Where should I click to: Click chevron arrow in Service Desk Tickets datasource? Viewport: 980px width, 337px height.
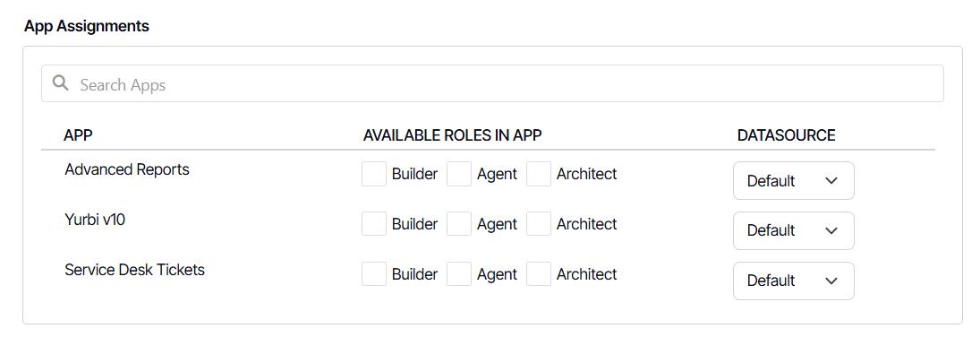[x=831, y=281]
